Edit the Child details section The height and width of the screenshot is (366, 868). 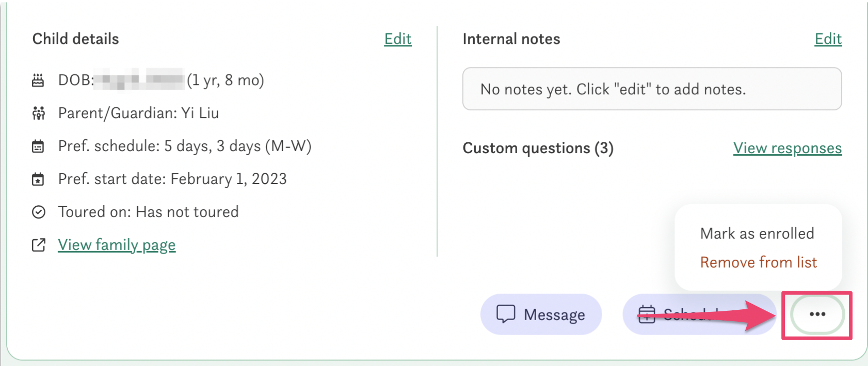(x=398, y=39)
